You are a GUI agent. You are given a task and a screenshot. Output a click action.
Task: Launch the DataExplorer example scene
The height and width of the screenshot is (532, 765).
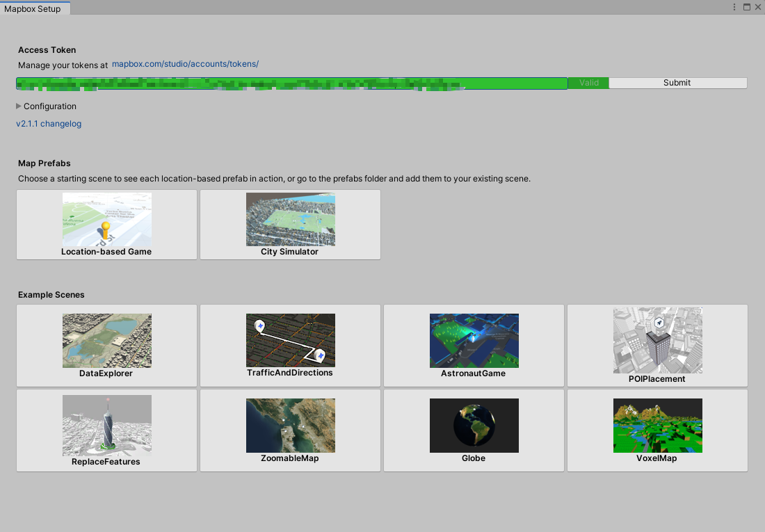click(106, 345)
